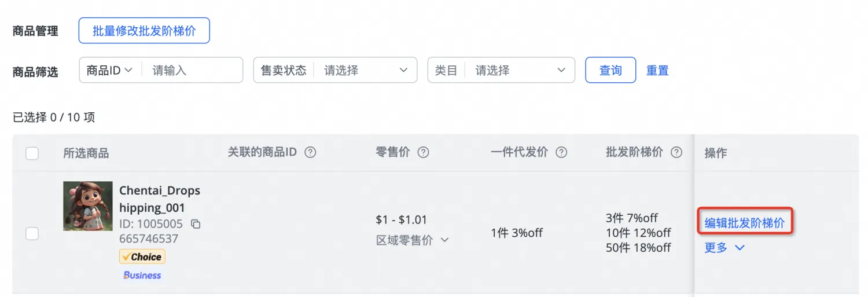The width and height of the screenshot is (868, 297).
Task: Open the Chentai product thumbnail image
Action: coord(88,206)
